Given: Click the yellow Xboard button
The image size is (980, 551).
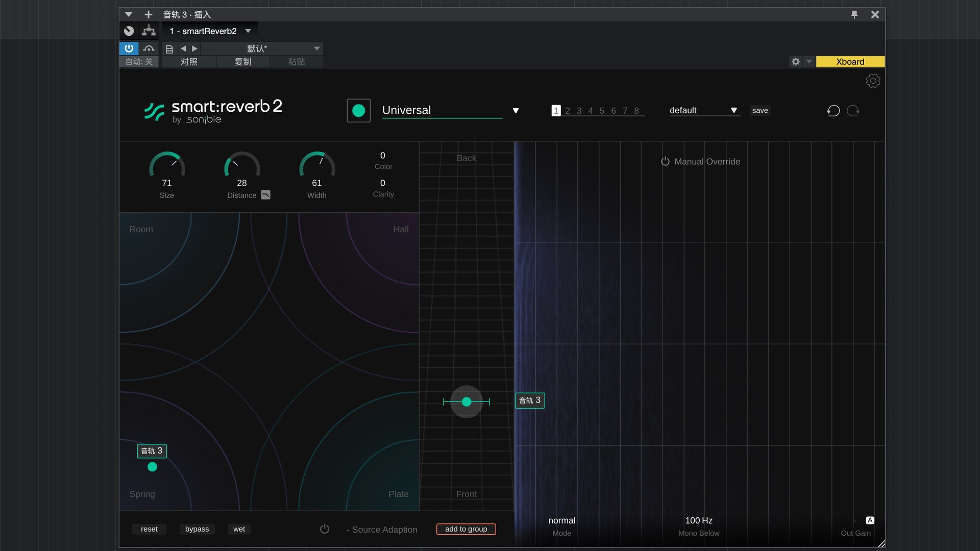Looking at the screenshot, I should coord(850,62).
